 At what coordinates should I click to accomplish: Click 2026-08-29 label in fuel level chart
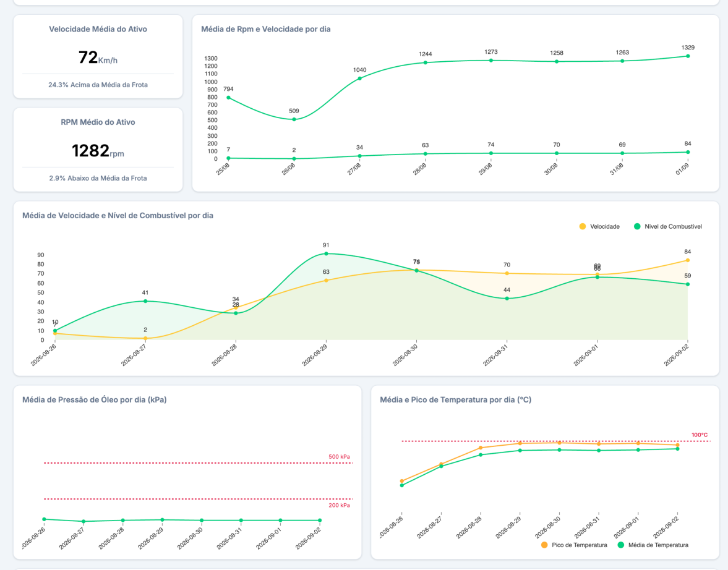pos(315,355)
